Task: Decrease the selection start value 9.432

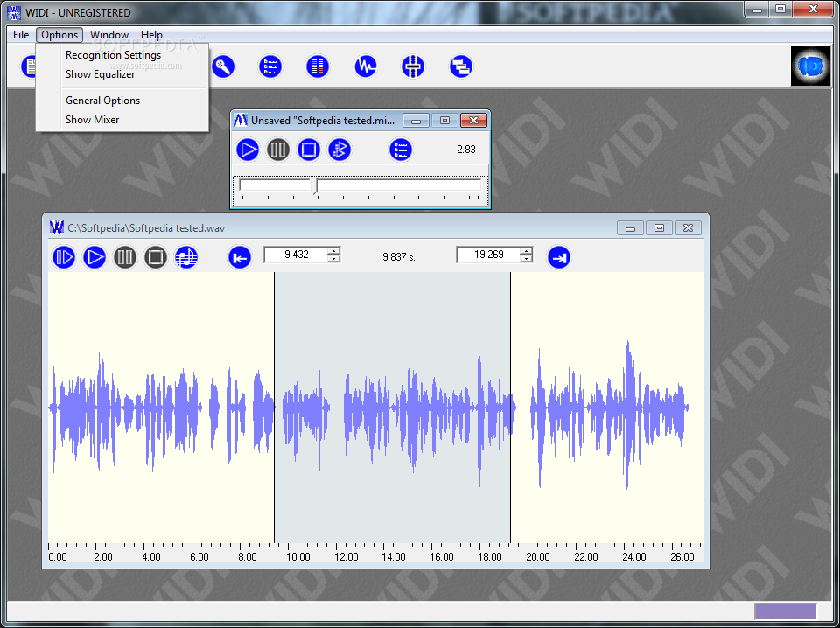Action: (333, 259)
